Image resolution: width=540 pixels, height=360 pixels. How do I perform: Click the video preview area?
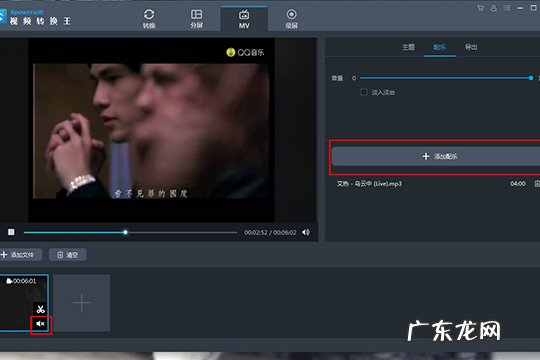[151, 130]
